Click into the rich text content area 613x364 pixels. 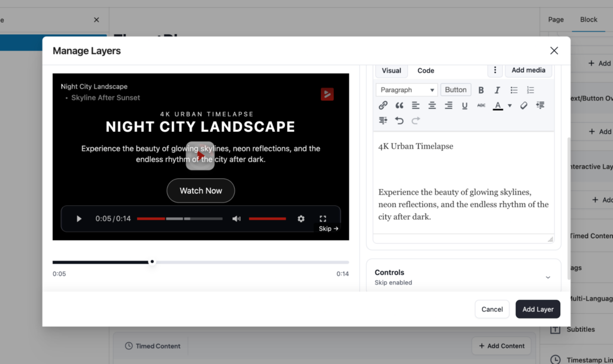463,183
